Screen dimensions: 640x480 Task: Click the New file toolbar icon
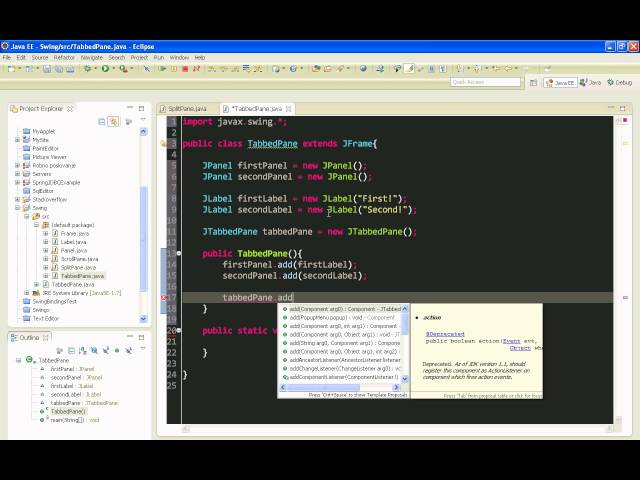point(11,69)
